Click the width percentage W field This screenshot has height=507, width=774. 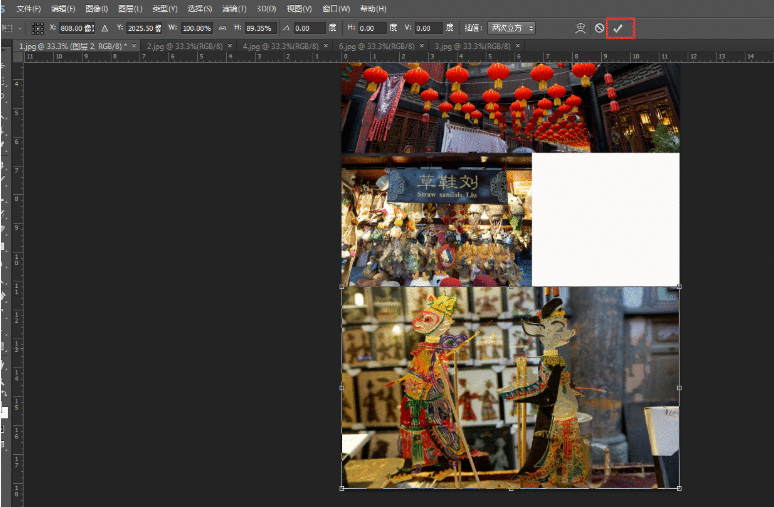point(196,28)
